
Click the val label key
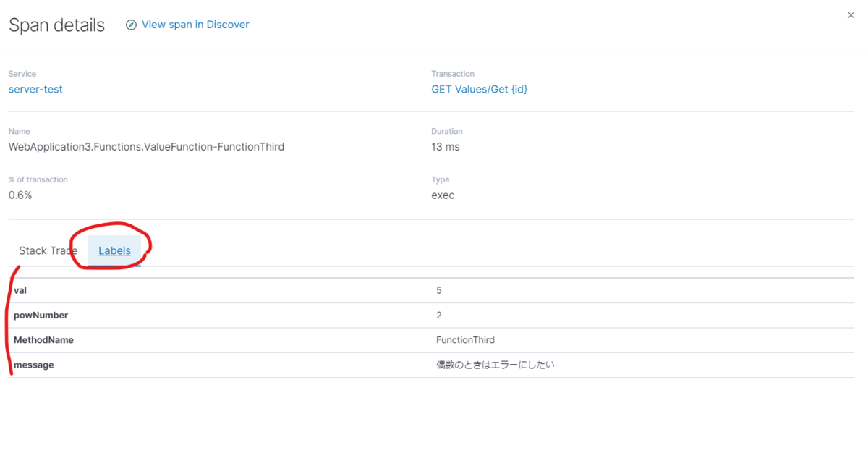click(20, 290)
